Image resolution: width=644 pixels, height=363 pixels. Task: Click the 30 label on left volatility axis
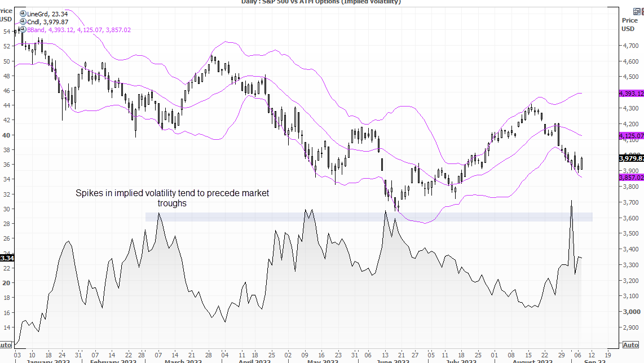(7, 209)
